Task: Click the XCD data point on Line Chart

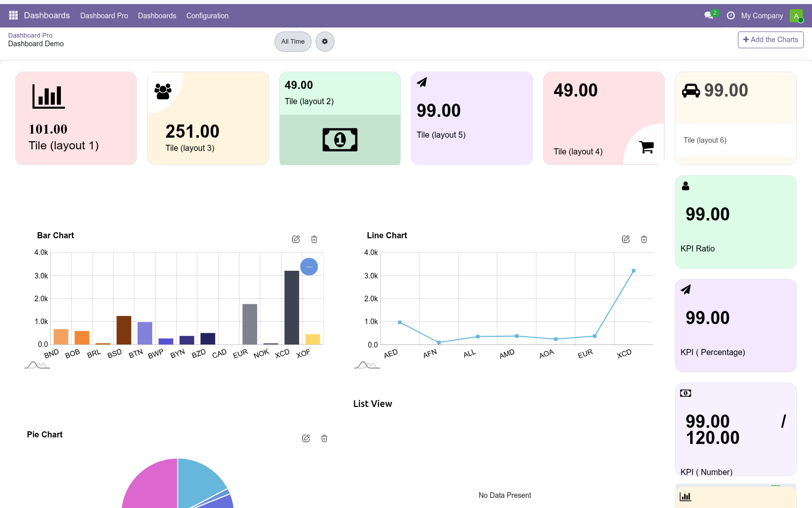Action: point(633,271)
